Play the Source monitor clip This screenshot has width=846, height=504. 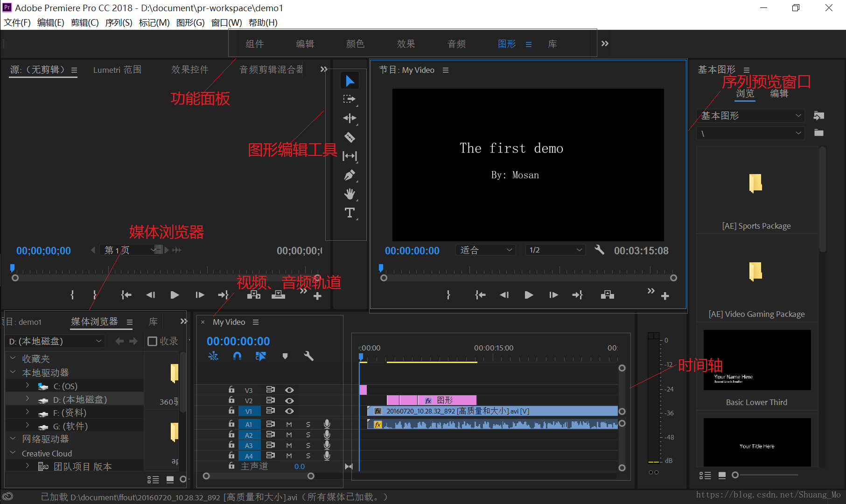click(x=175, y=295)
